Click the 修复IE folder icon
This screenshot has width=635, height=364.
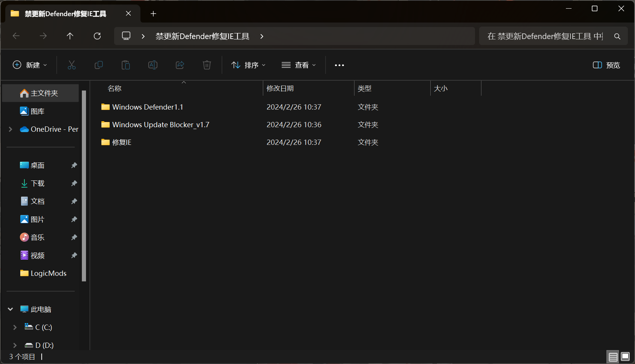(106, 142)
